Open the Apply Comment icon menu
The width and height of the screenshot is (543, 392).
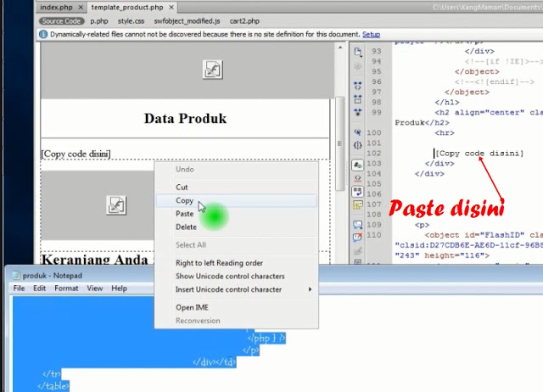(x=358, y=225)
